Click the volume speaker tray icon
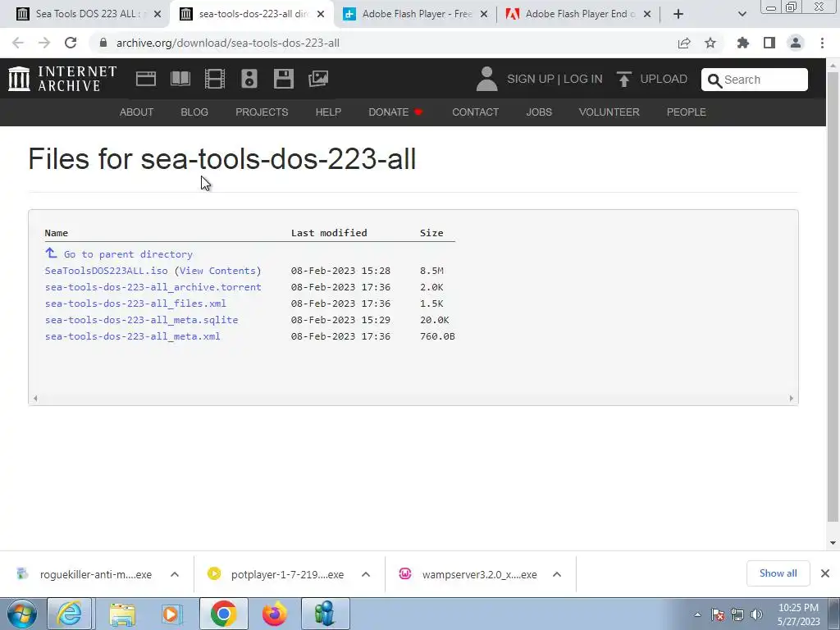 756,615
